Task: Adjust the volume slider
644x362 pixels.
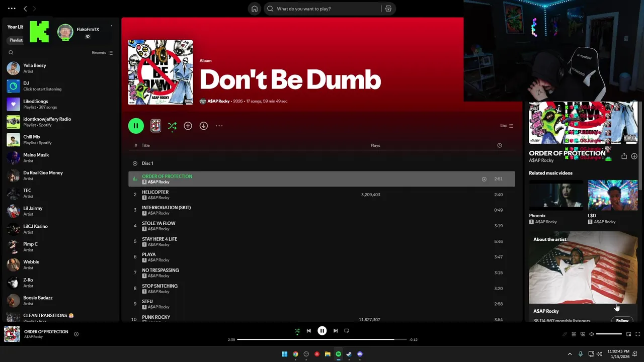Action: 609,334
